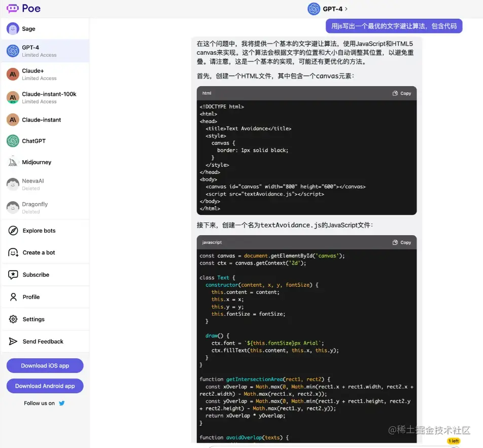Expand the GPT-4 header chevron
This screenshot has height=448, width=483.
coord(346,9)
